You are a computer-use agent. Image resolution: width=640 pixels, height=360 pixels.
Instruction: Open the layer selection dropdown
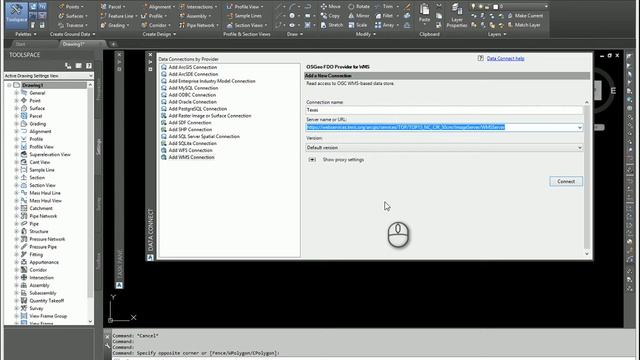(546, 7)
